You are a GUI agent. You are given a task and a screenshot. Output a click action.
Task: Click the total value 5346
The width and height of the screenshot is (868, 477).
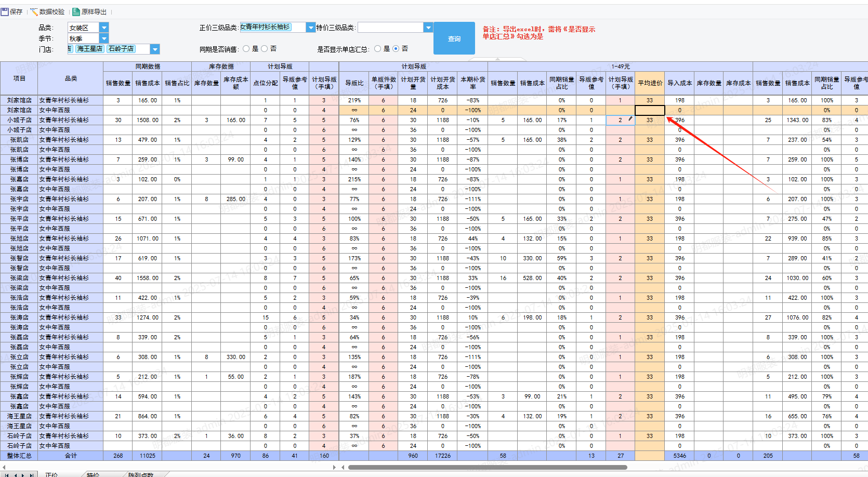click(679, 456)
